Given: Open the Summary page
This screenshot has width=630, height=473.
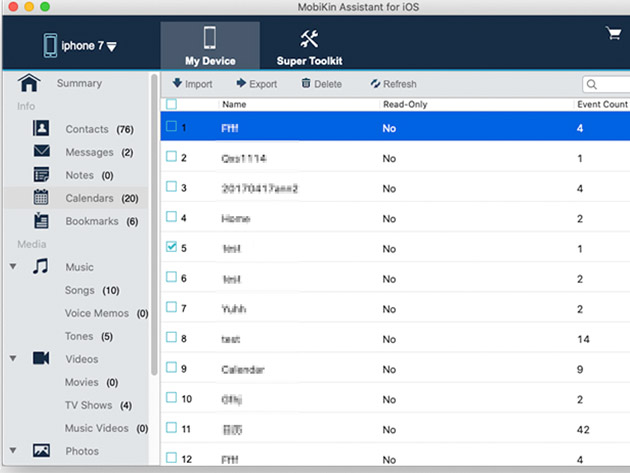Looking at the screenshot, I should 79,83.
